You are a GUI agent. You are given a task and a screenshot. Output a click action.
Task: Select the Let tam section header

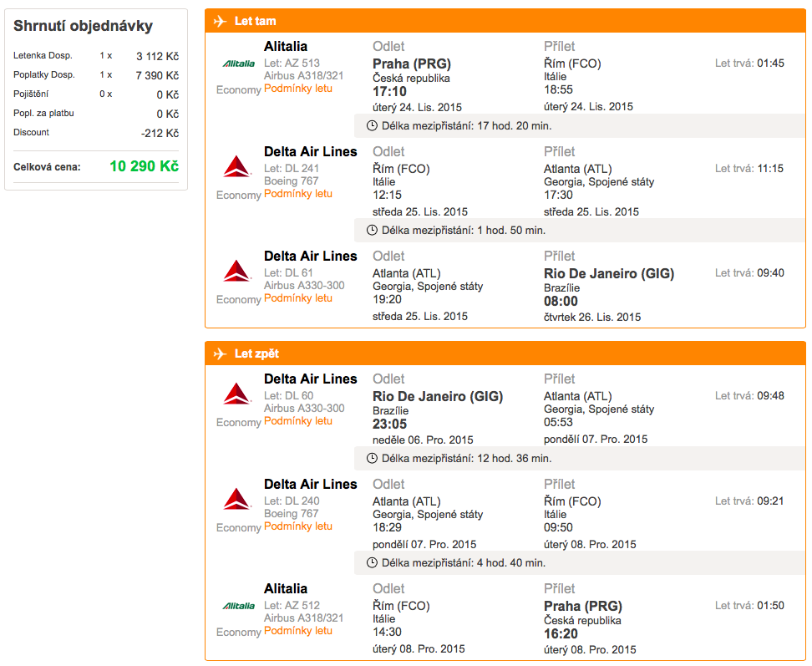pos(505,21)
